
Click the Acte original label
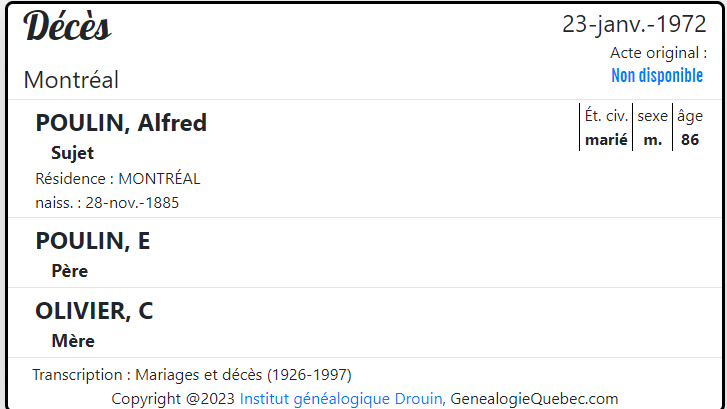pos(658,53)
